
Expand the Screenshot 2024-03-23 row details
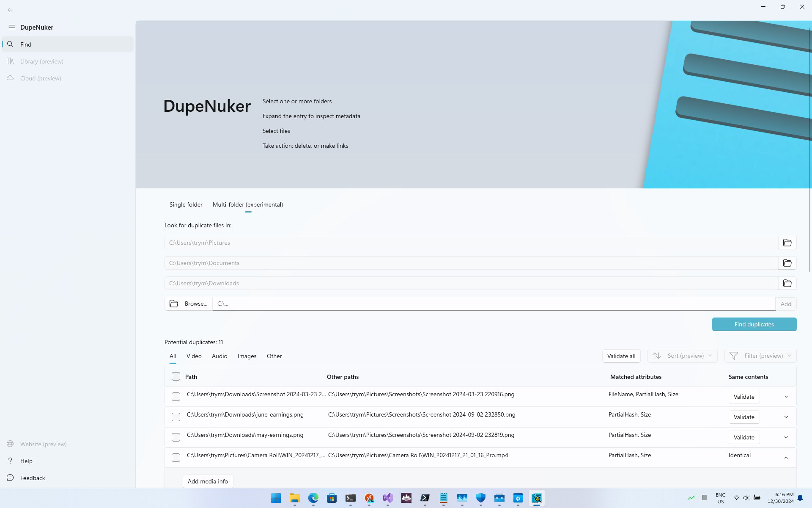click(786, 397)
